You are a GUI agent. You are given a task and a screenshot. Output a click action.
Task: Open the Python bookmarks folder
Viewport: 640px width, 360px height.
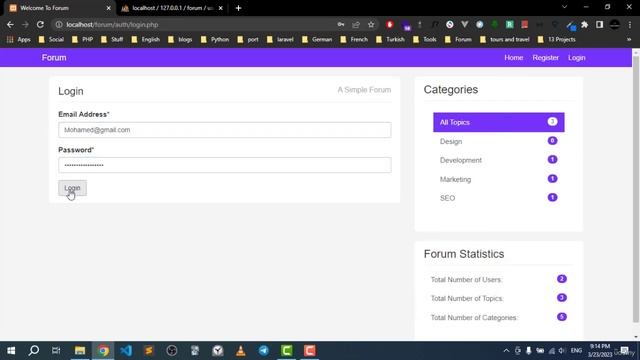pyautogui.click(x=215, y=40)
